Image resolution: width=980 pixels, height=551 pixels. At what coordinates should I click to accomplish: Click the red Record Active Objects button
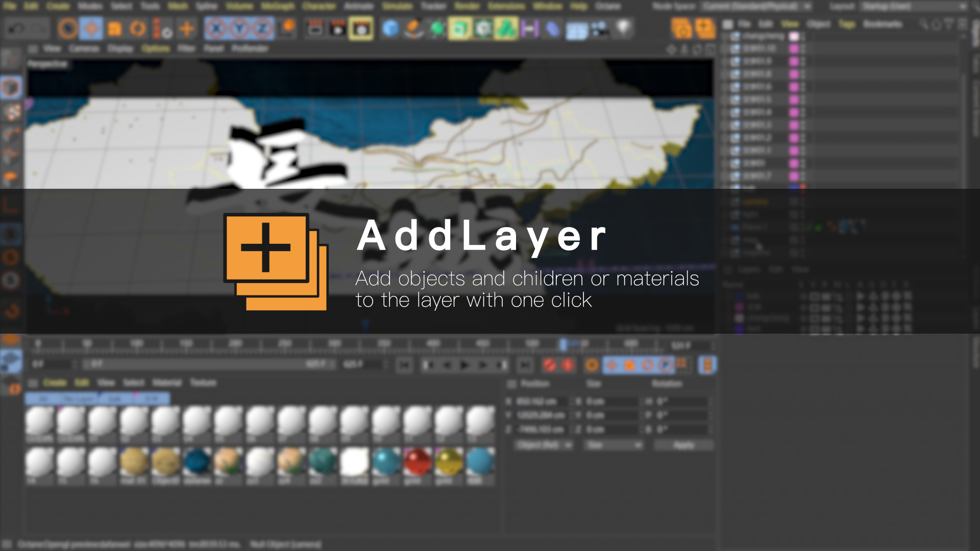tap(550, 365)
